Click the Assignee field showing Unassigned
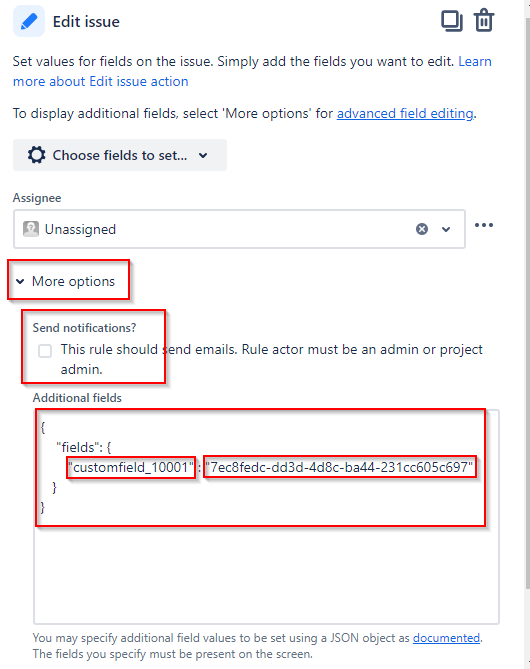 point(239,229)
